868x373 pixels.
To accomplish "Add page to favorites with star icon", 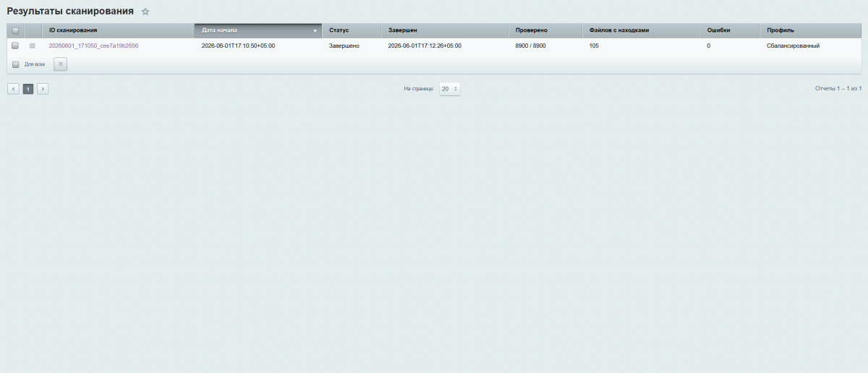I will pos(145,12).
